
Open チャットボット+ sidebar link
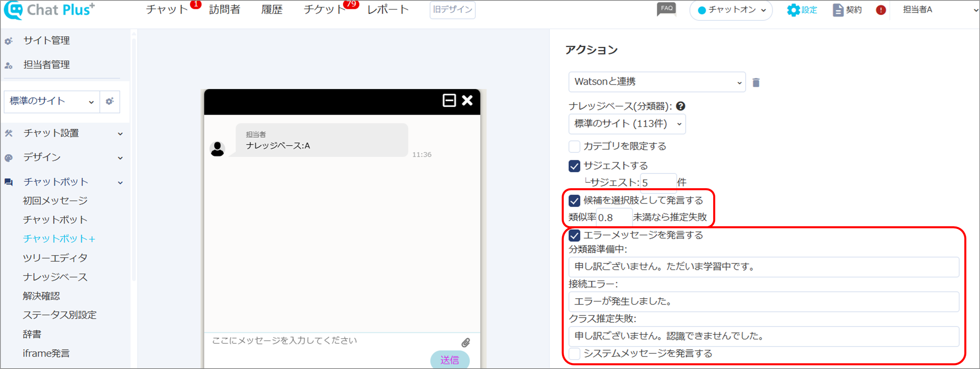click(x=59, y=238)
